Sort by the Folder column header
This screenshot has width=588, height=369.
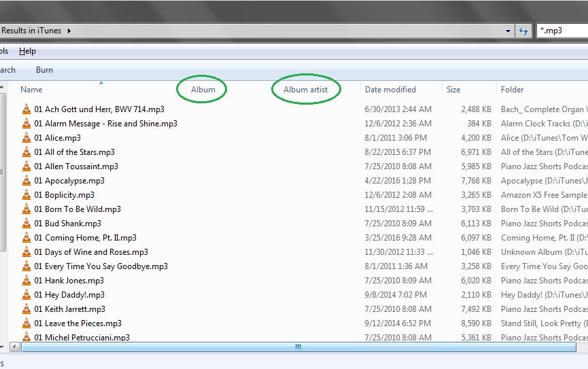pyautogui.click(x=512, y=90)
